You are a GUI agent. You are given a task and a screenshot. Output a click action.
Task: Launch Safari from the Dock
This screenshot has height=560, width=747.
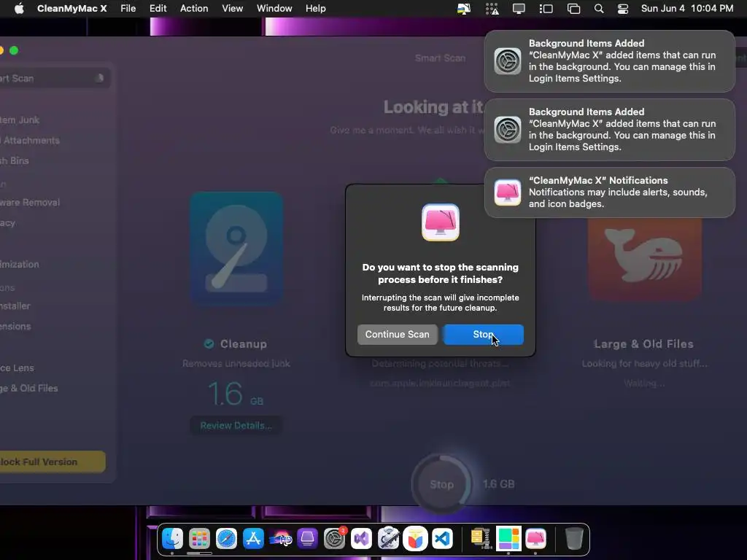(x=226, y=539)
